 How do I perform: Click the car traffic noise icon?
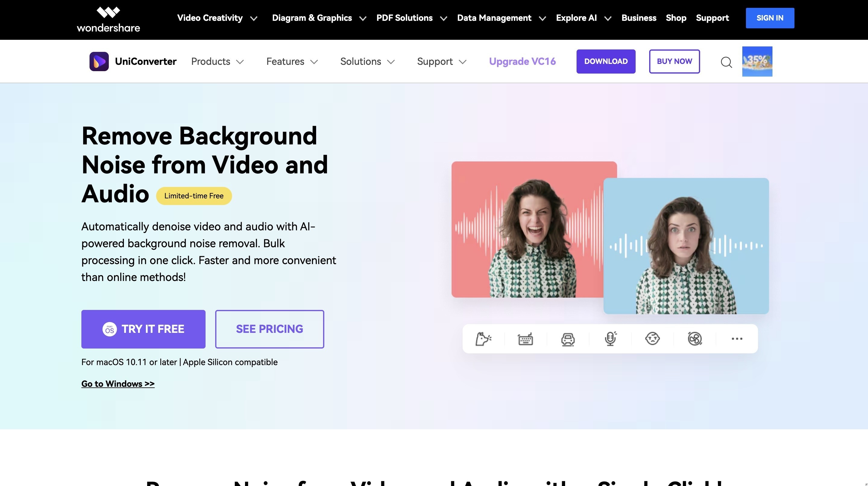[568, 339]
